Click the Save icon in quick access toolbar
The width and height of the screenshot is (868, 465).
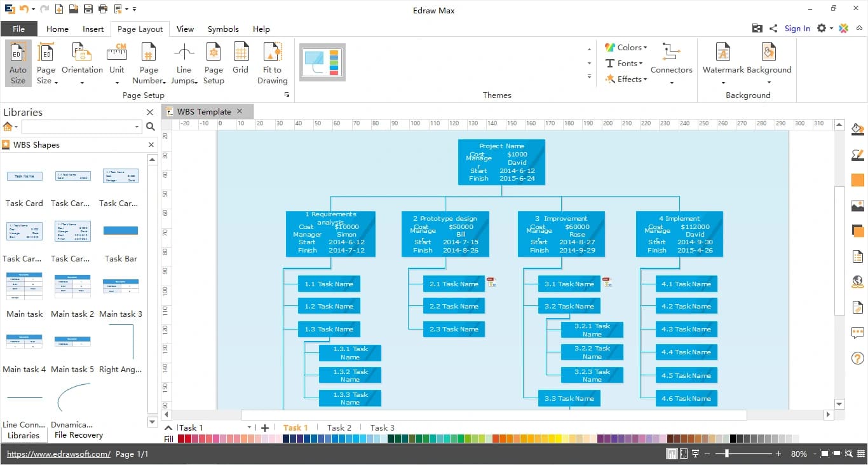click(88, 10)
